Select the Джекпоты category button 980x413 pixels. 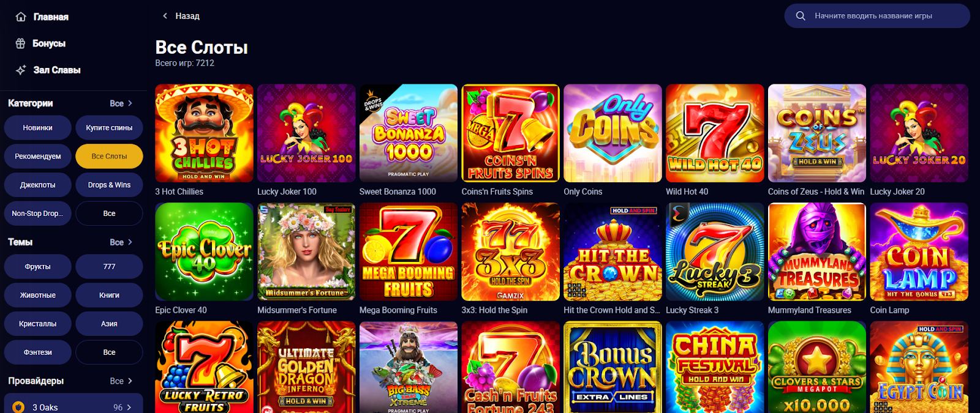pos(38,185)
